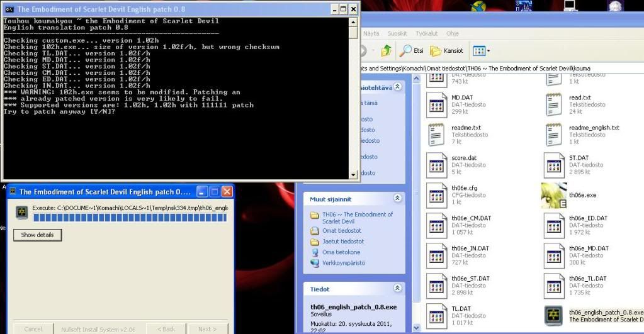Go to Omat tiedostot location
This screenshot has width=644, height=334.
(x=342, y=231)
